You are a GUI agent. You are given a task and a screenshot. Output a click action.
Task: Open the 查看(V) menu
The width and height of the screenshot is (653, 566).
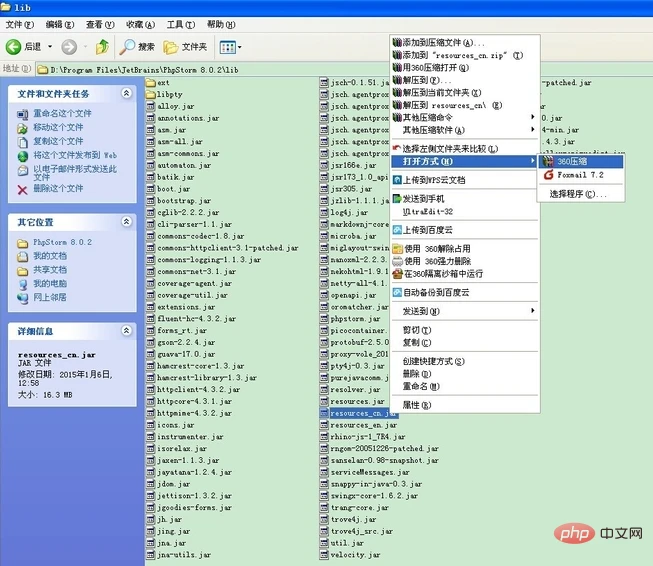pyautogui.click(x=100, y=25)
